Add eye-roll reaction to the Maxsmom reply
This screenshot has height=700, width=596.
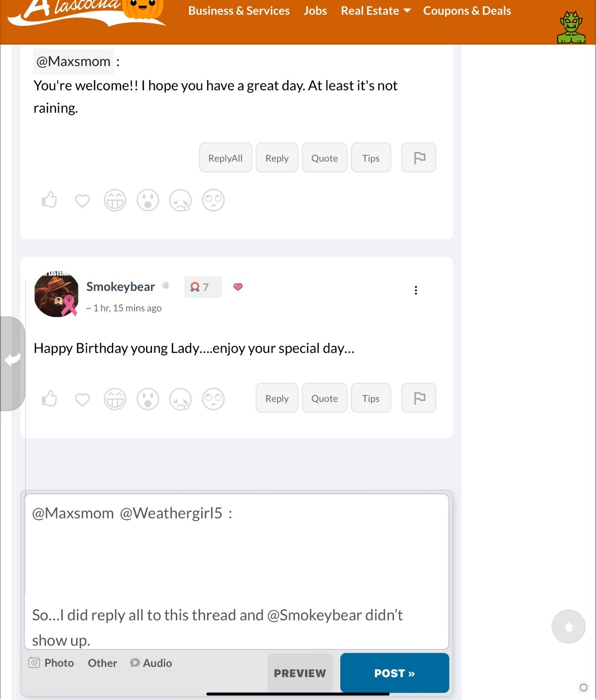(213, 200)
